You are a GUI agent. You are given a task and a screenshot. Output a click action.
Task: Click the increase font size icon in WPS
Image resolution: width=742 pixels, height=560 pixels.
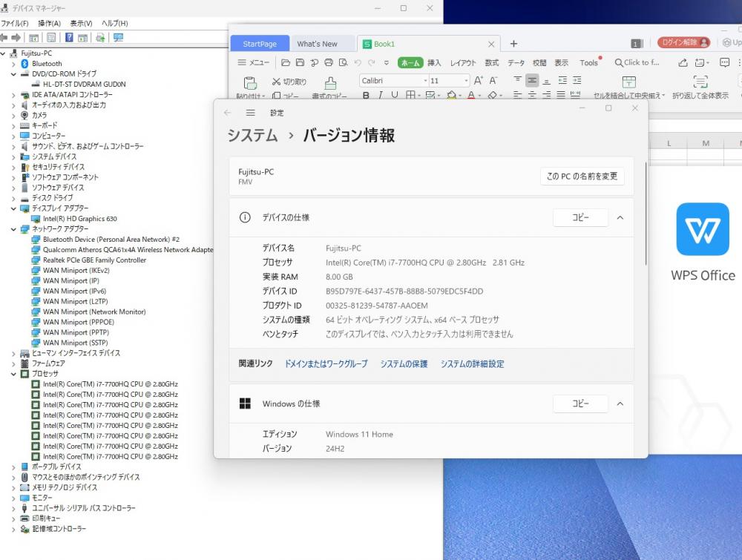[x=479, y=80]
